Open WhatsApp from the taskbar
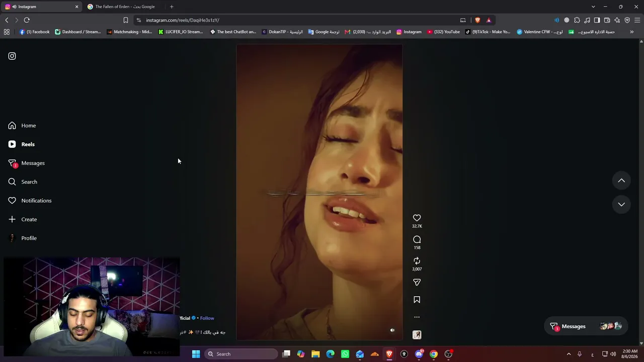 pos(345,354)
